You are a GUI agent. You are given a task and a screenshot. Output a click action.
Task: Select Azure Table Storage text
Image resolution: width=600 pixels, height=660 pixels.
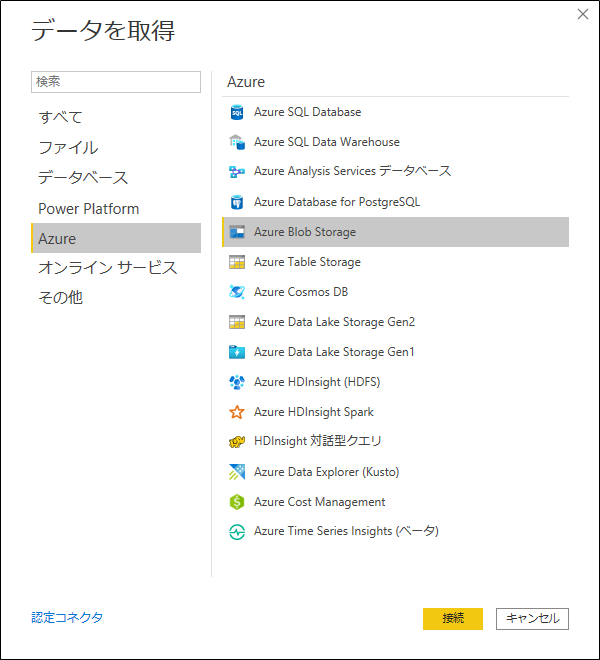point(307,262)
